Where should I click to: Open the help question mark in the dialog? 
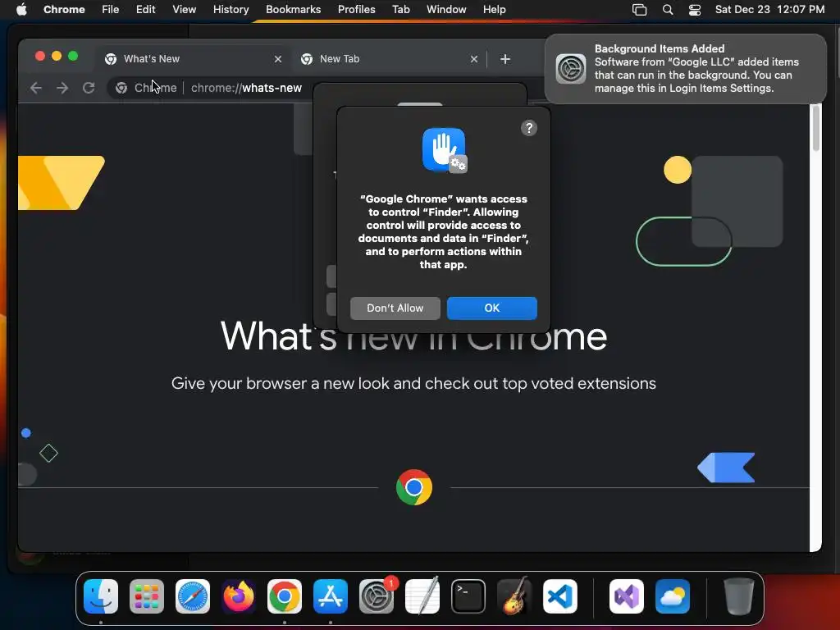pyautogui.click(x=529, y=128)
